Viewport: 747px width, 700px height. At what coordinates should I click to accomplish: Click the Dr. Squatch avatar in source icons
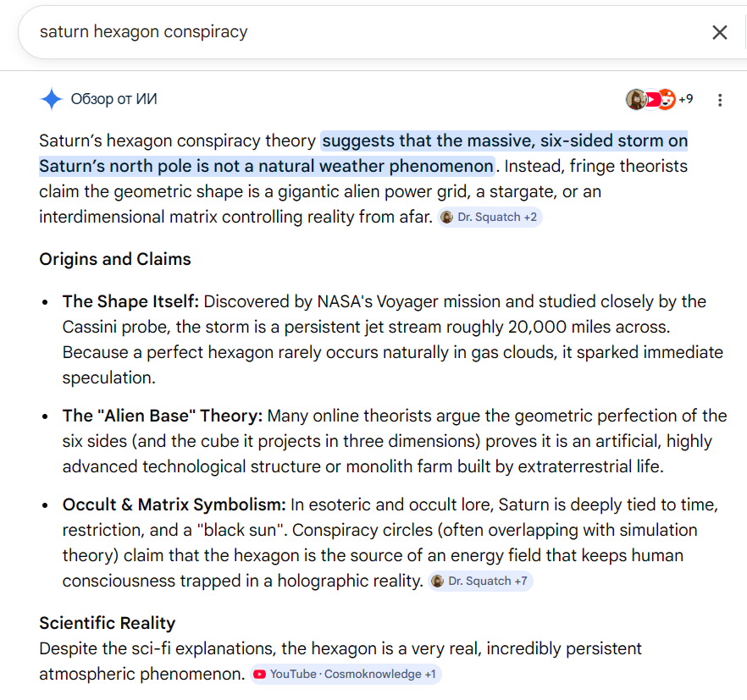click(x=635, y=100)
